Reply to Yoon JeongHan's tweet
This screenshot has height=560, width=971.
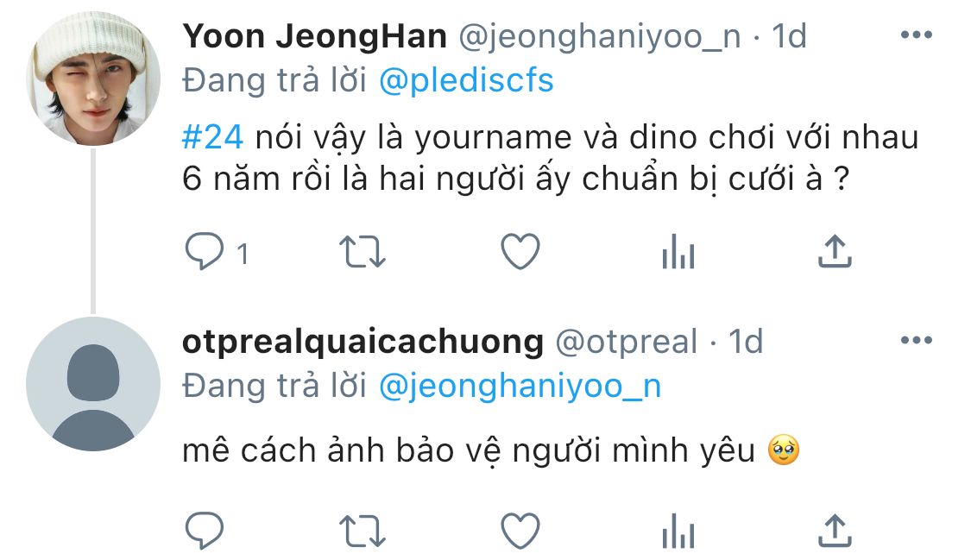coord(205,251)
